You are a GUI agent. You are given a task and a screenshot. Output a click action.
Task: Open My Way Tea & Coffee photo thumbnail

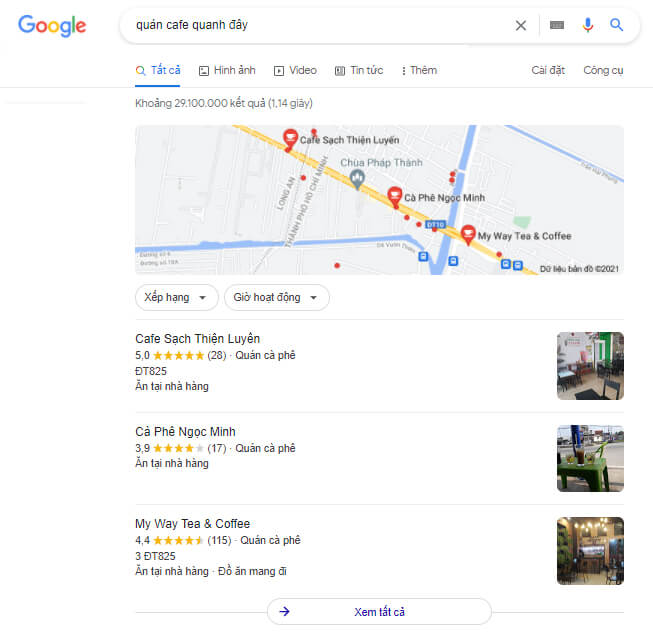pos(590,551)
